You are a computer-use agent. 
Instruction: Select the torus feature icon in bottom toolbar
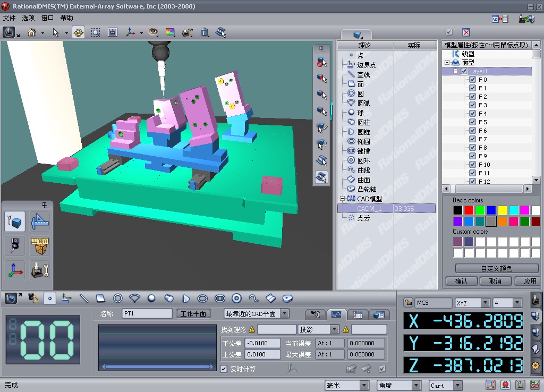click(x=236, y=299)
